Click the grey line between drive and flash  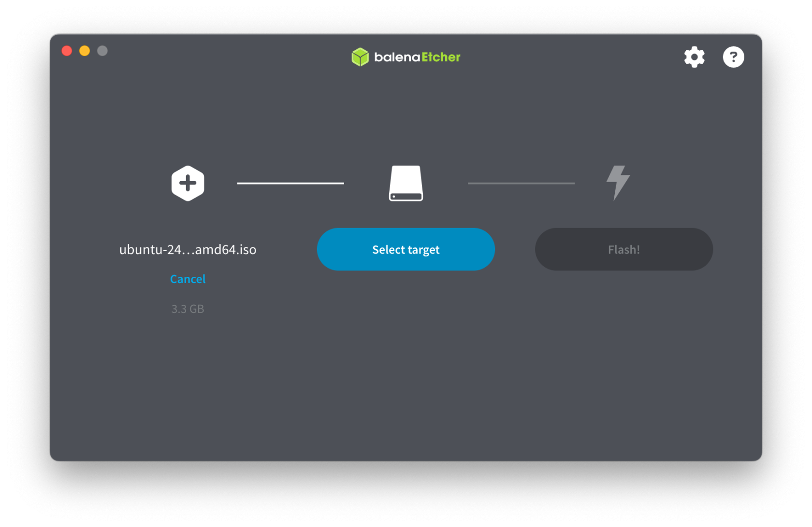(x=521, y=183)
